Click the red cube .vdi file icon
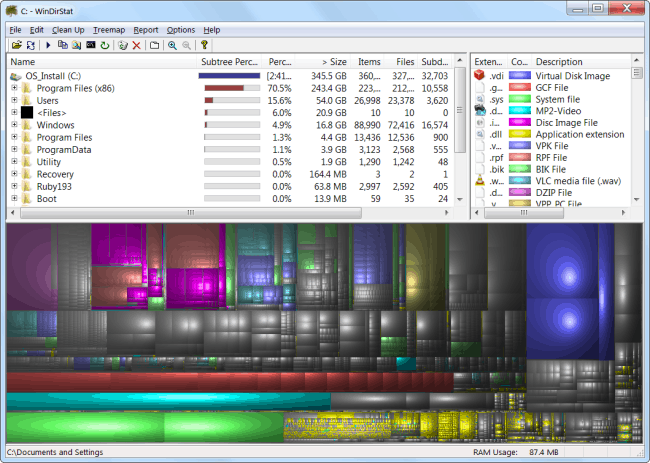Viewport: 650px width, 463px height. (480, 75)
